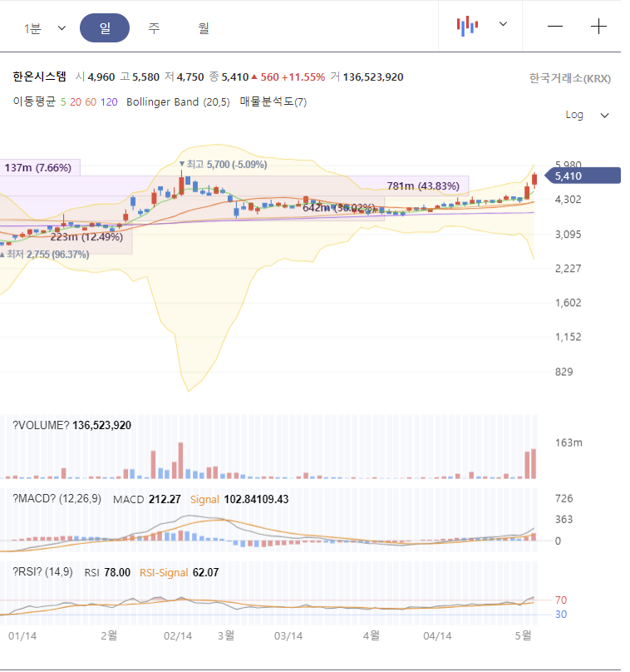Select the 5-day moving average value
Screen dimensions: 630x672
point(63,102)
